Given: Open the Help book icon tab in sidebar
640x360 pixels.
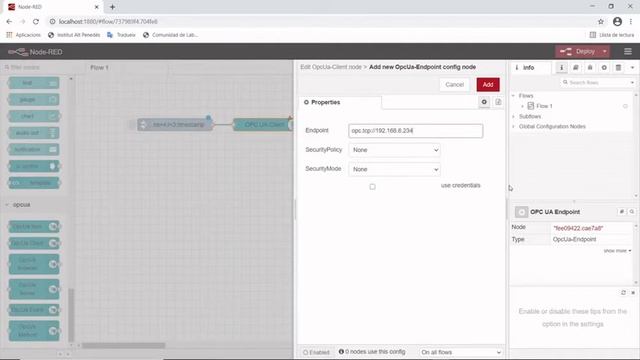Looking at the screenshot, I should point(576,68).
